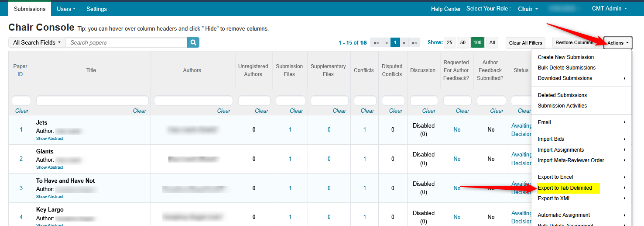644x226 pixels.
Task: Open the All Search Fields dropdown
Action: click(37, 42)
